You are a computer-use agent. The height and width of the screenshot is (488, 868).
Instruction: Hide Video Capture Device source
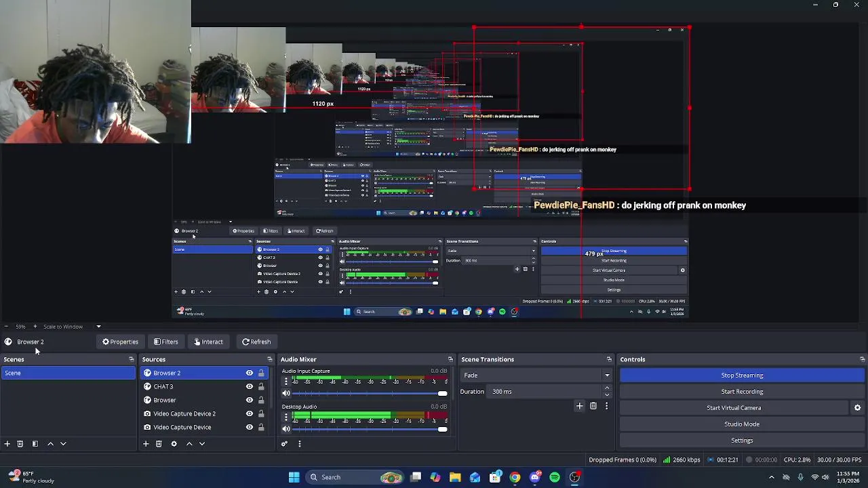coord(250,427)
